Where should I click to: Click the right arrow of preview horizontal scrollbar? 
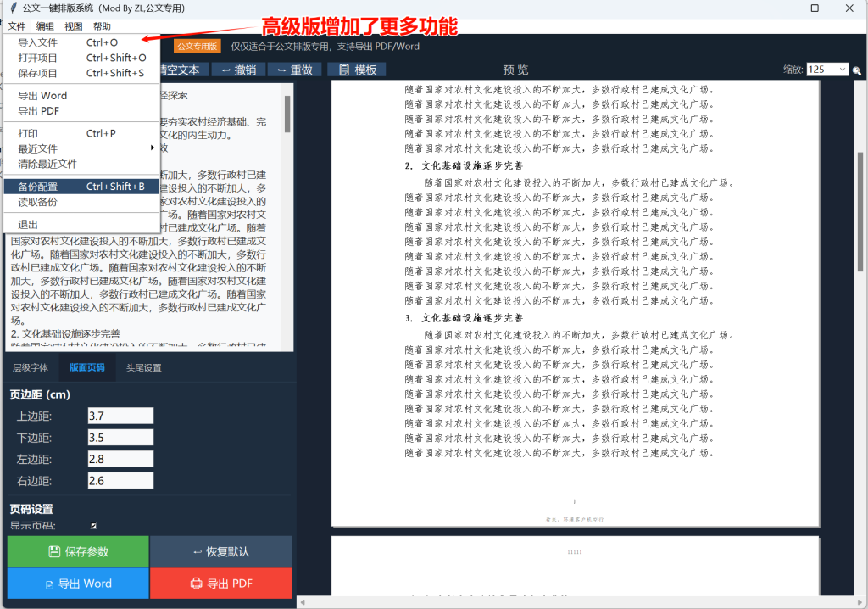coord(860,602)
